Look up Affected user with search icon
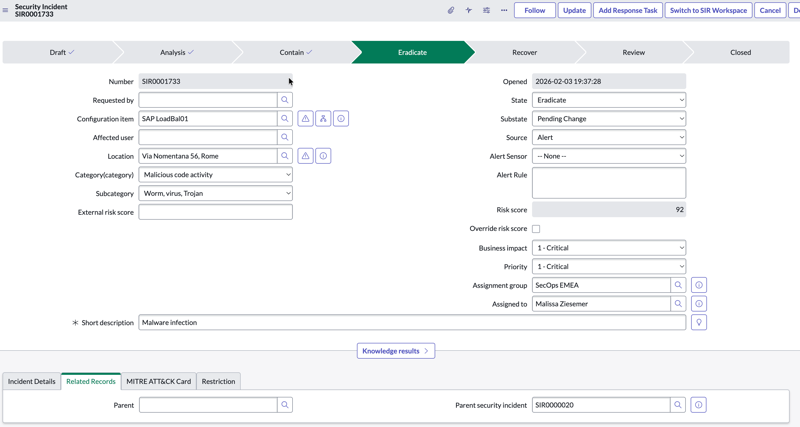The width and height of the screenshot is (800, 427). (285, 137)
